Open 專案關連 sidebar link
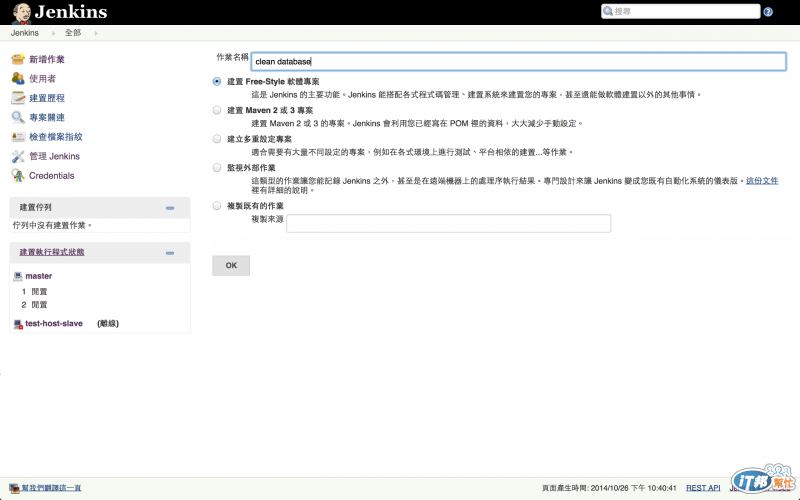Image resolution: width=800 pixels, height=500 pixels. pos(47,117)
